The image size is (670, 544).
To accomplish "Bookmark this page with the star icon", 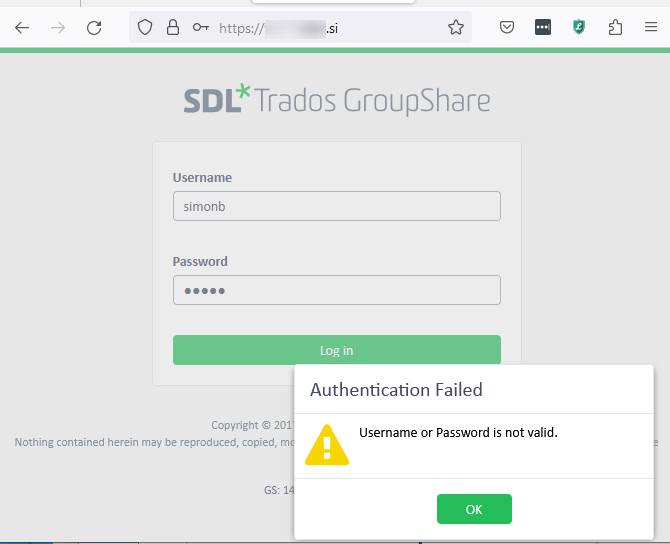I will pos(456,28).
